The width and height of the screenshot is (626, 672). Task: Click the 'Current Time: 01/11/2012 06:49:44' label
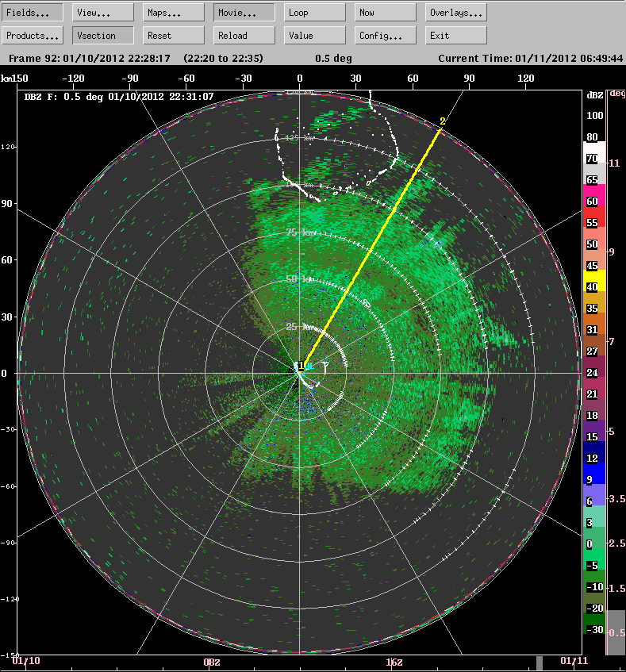click(531, 58)
